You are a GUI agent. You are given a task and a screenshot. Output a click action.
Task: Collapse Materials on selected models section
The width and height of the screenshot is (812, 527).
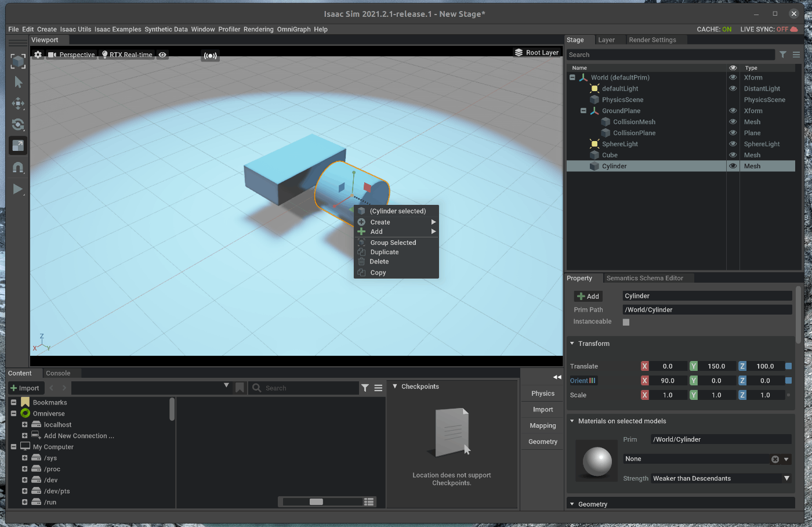[572, 421]
